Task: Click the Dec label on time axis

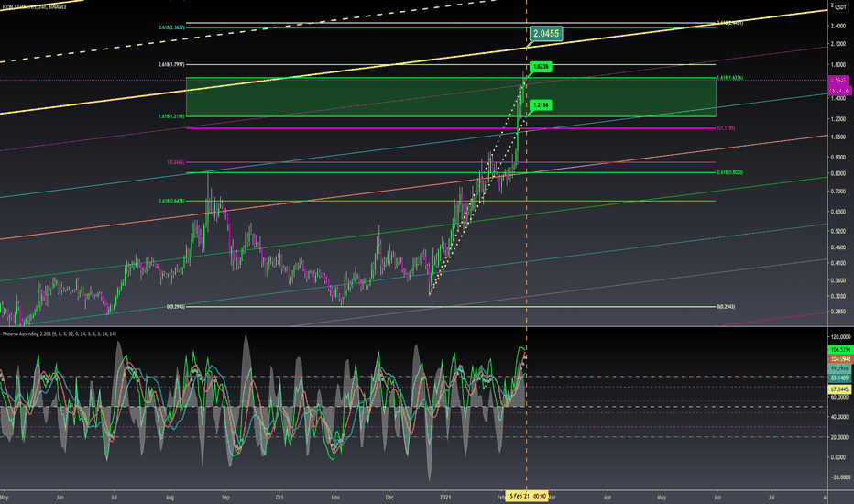Action: coord(389,498)
